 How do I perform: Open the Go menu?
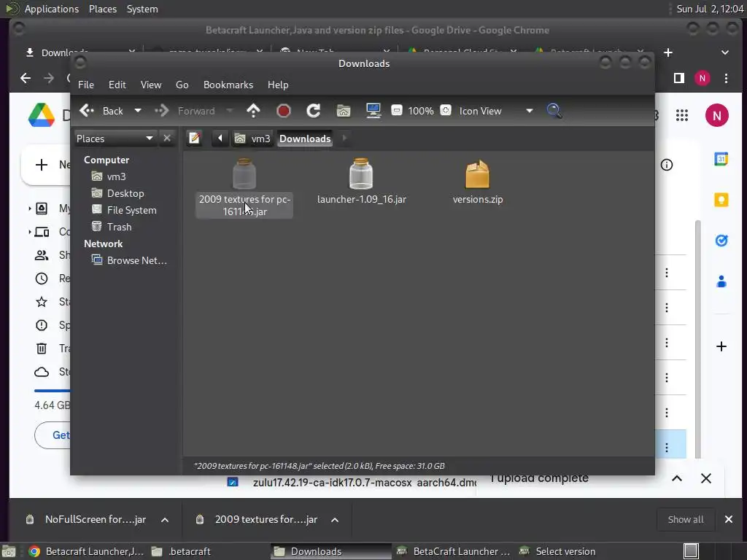pos(182,85)
